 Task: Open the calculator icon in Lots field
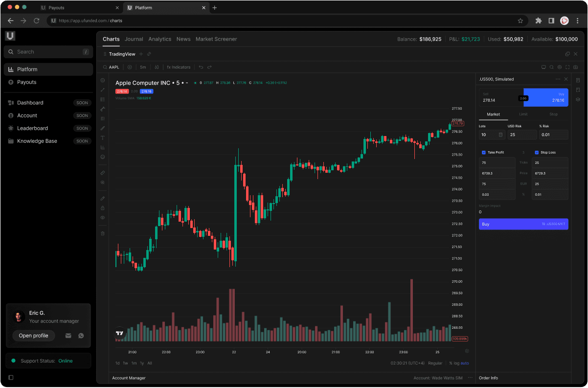coord(500,135)
